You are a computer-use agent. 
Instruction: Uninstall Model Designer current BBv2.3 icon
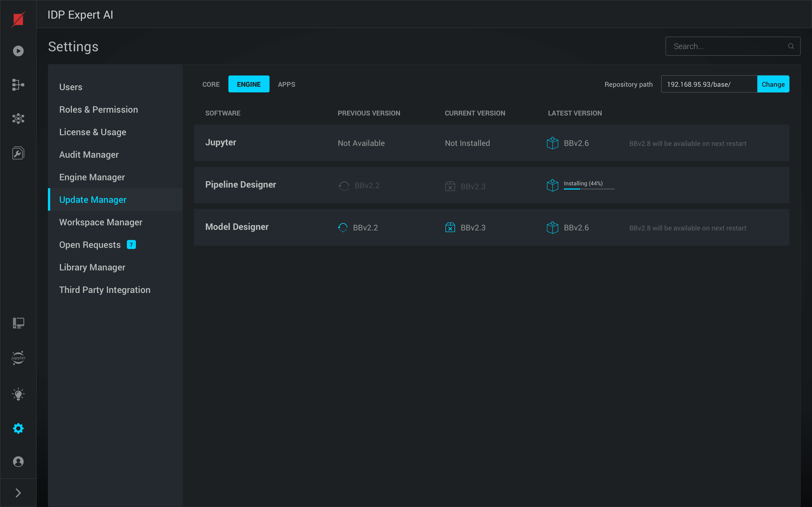tap(450, 228)
